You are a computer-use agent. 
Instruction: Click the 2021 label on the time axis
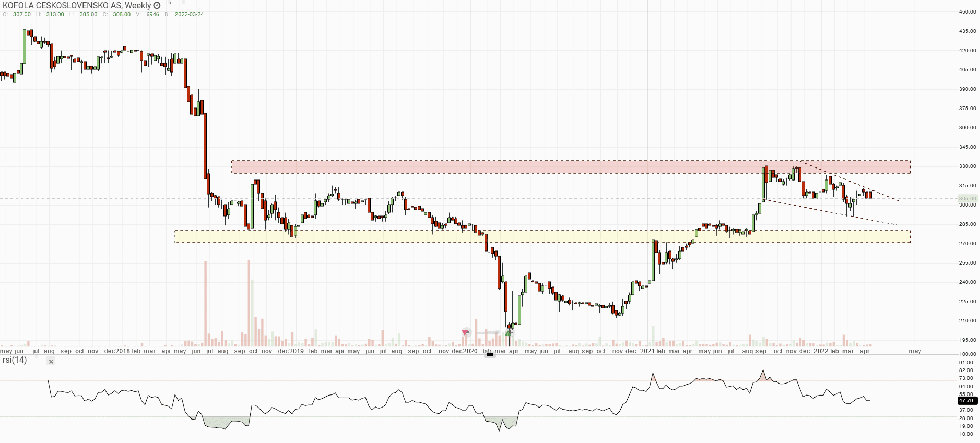[647, 351]
